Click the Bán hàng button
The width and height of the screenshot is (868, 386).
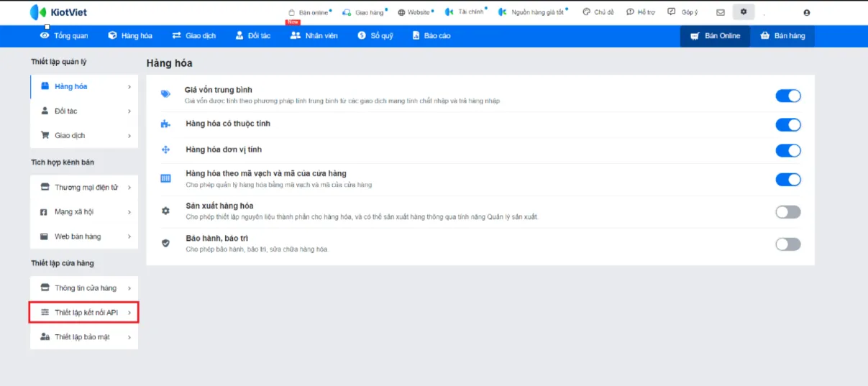782,36
